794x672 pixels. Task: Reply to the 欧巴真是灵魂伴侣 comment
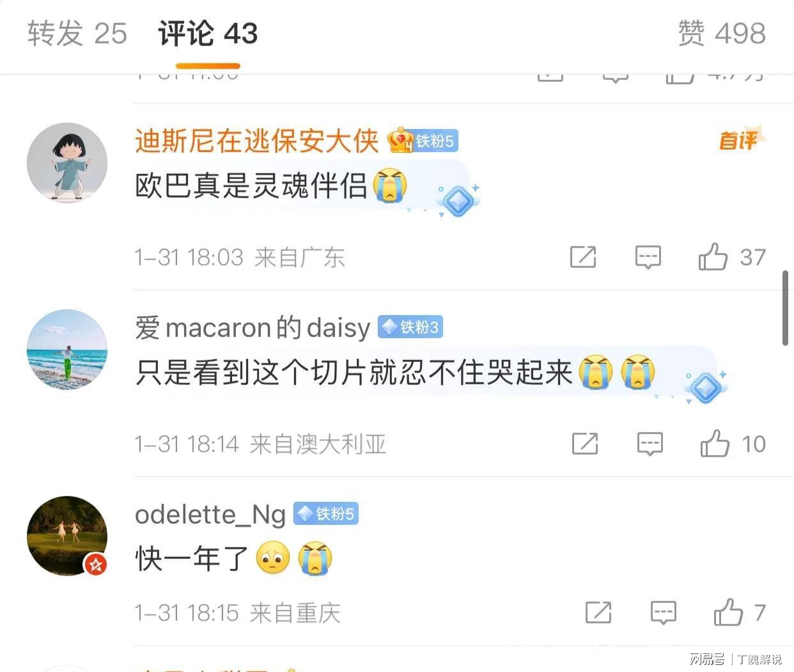[x=648, y=257]
